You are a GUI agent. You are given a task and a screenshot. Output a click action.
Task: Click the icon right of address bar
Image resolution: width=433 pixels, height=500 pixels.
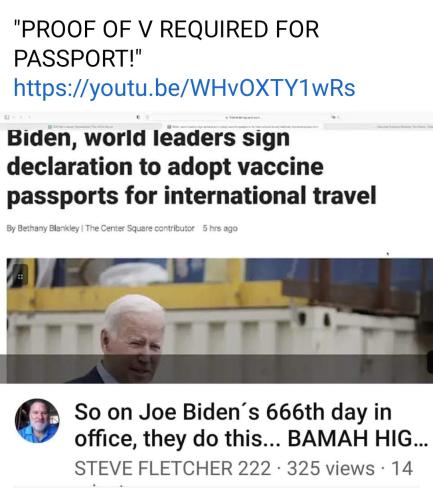tap(334, 117)
